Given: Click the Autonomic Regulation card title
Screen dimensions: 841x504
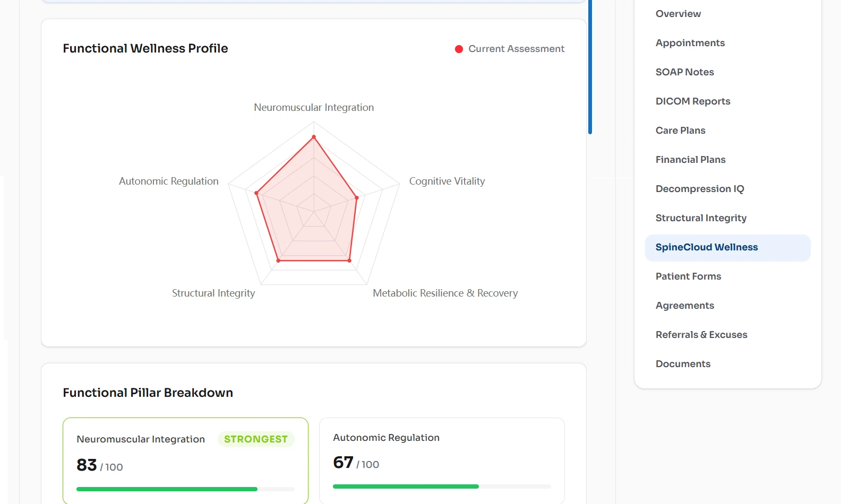Looking at the screenshot, I should coord(386,438).
